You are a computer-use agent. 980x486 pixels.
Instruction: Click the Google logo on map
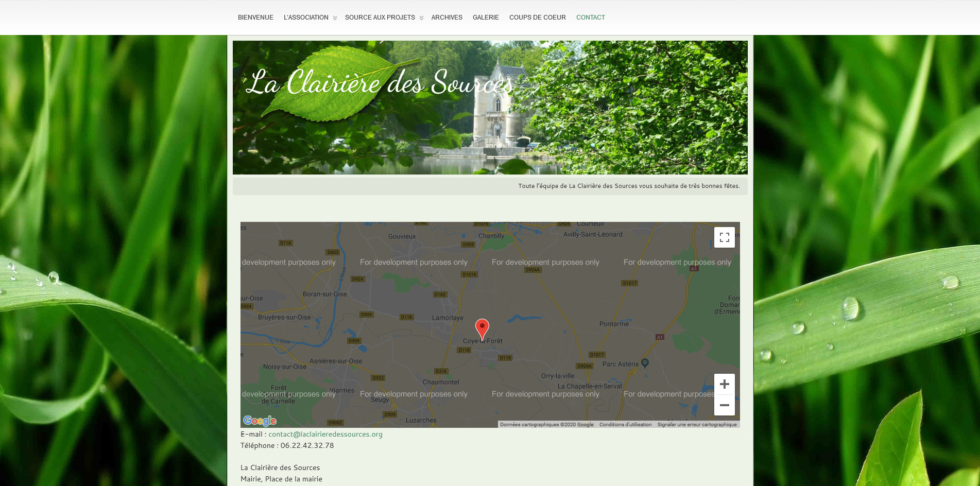(260, 421)
